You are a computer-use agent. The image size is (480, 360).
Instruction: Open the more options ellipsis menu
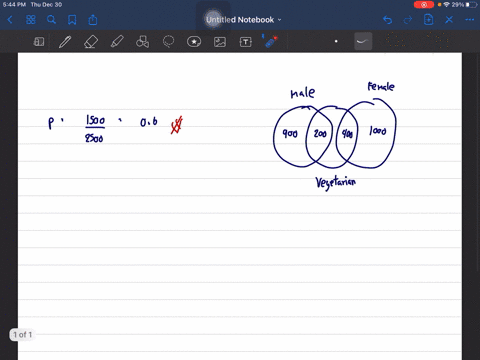[x=470, y=20]
